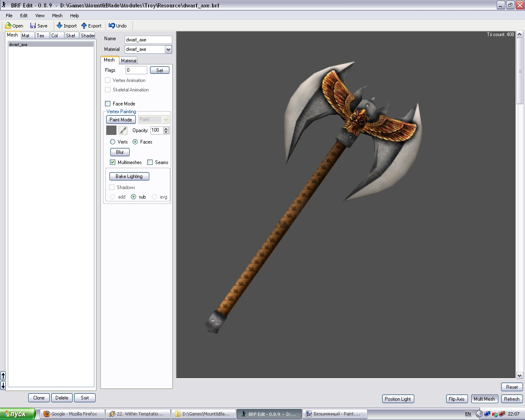Click the Clone button
This screenshot has height=420, width=525.
(39, 398)
